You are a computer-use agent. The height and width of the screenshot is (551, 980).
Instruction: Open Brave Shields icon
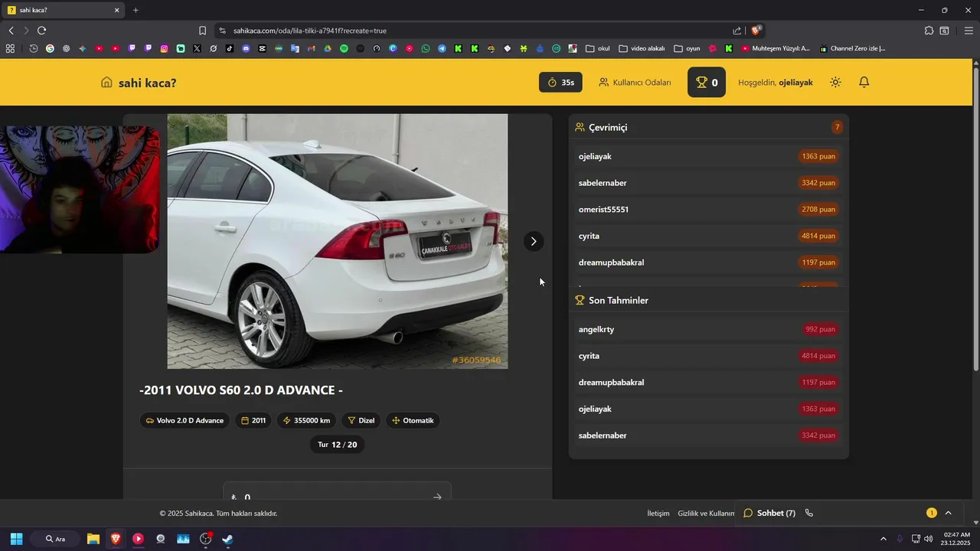click(x=756, y=31)
